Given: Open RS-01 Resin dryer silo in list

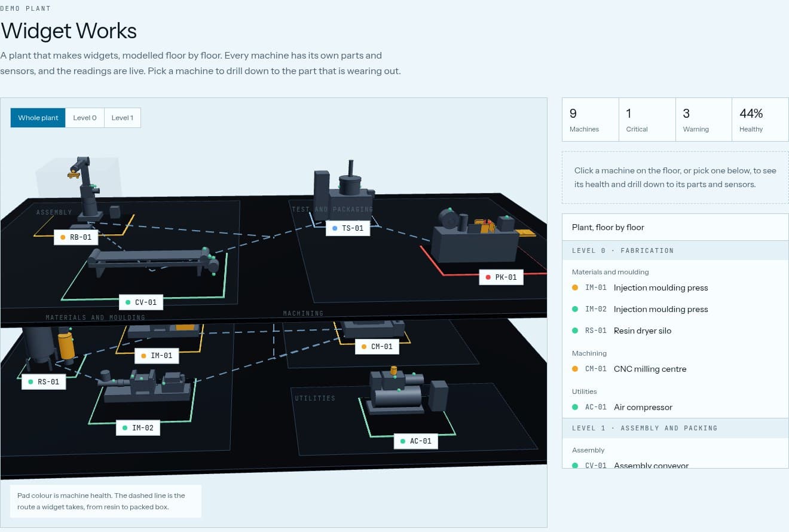Looking at the screenshot, I should (x=675, y=331).
